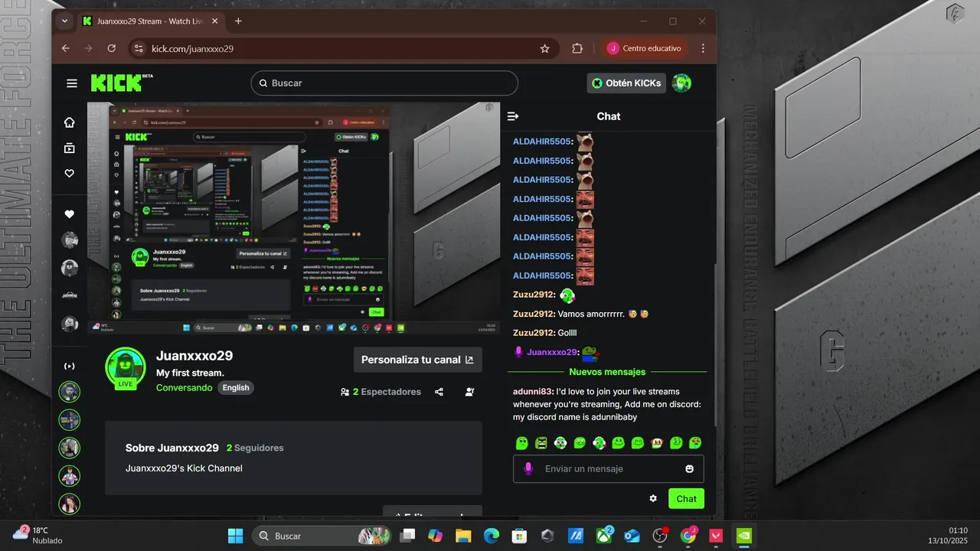980x551 pixels.
Task: Open Windows Start menu
Action: (235, 536)
